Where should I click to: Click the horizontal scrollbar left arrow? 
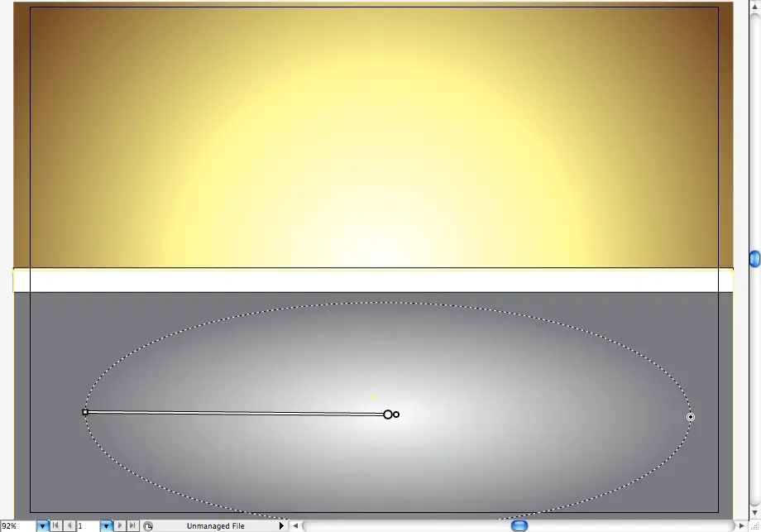(x=295, y=525)
